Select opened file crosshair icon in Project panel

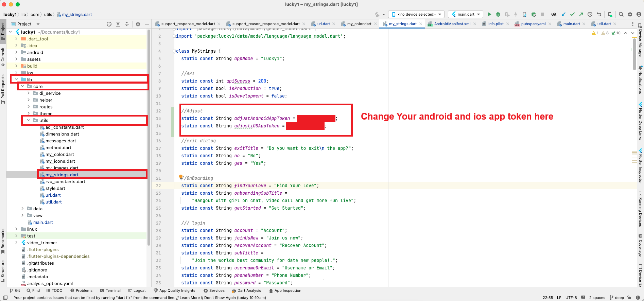pyautogui.click(x=109, y=24)
